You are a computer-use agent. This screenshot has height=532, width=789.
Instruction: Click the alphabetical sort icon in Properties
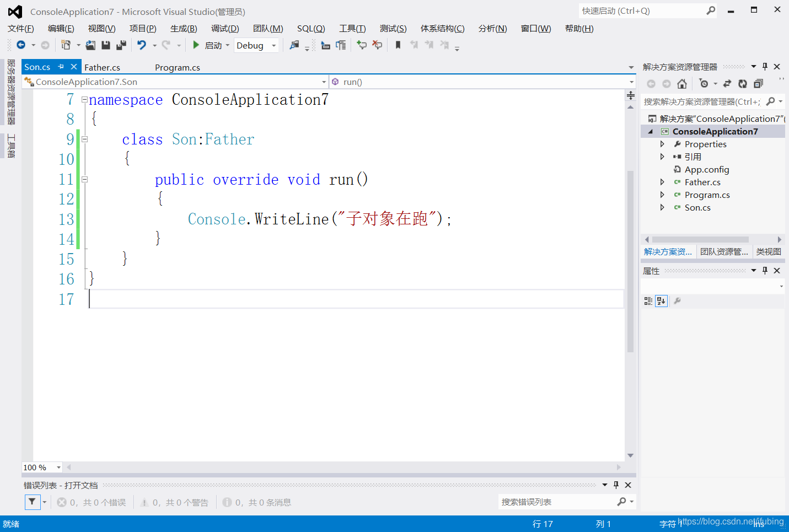click(x=661, y=301)
